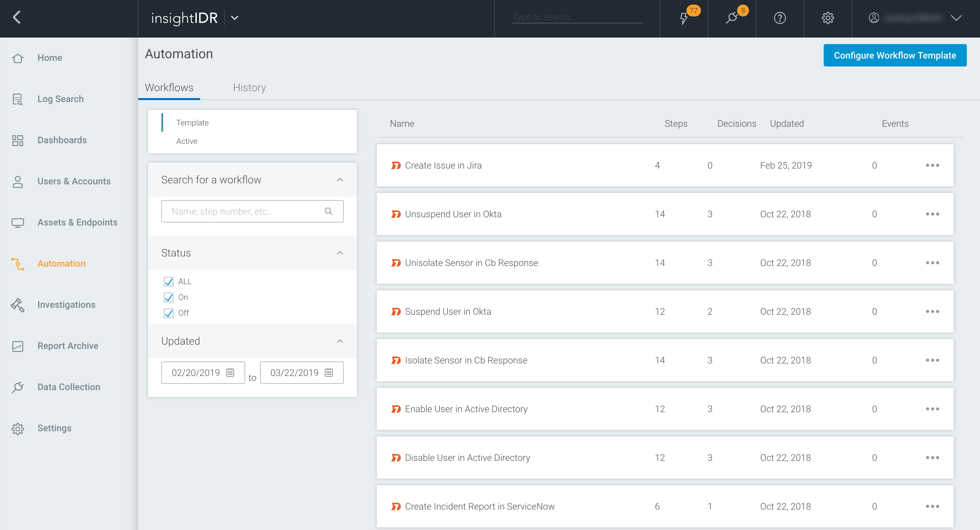
Task: Click the top search field
Action: 577,17
